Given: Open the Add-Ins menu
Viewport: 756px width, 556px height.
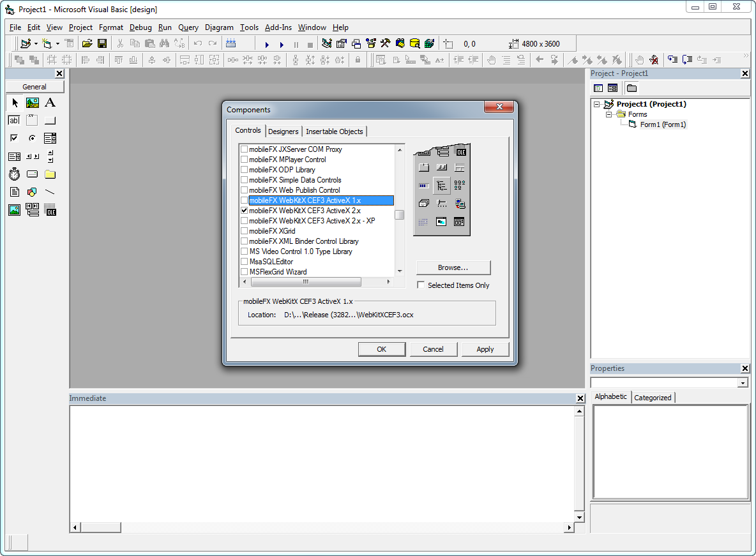Looking at the screenshot, I should click(278, 27).
